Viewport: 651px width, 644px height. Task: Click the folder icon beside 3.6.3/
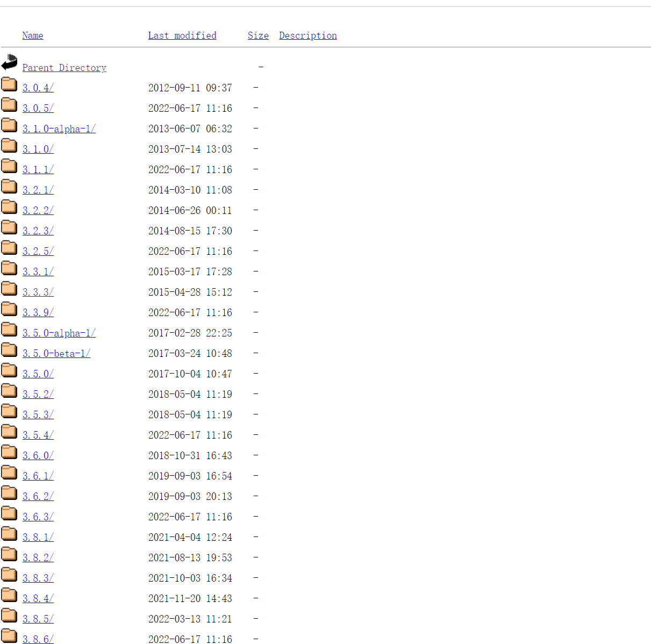[9, 512]
